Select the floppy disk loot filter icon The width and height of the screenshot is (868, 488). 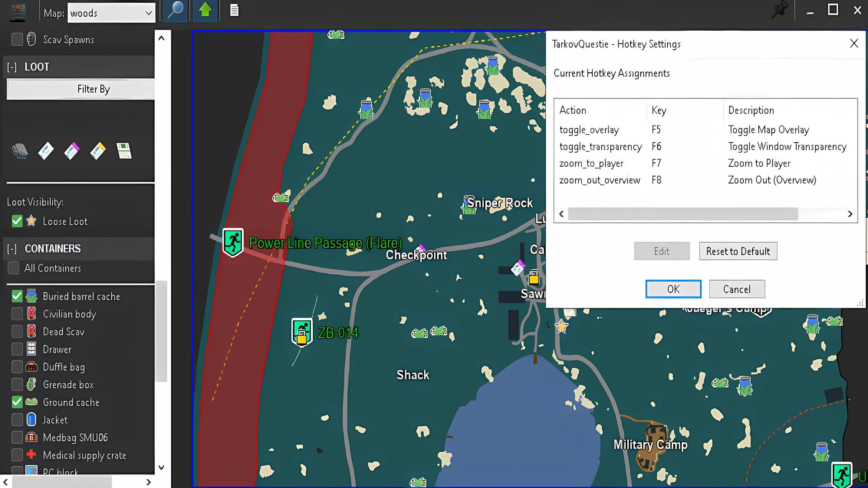pos(124,151)
